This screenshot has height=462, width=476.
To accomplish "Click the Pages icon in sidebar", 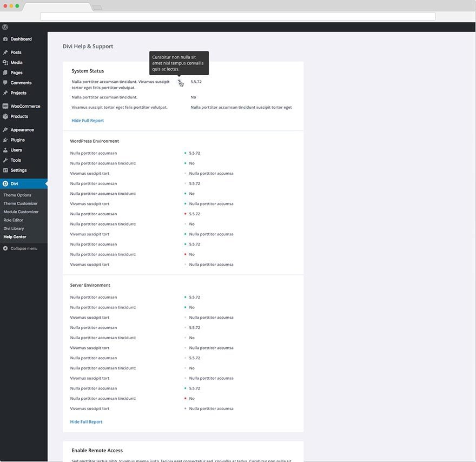I will point(5,72).
